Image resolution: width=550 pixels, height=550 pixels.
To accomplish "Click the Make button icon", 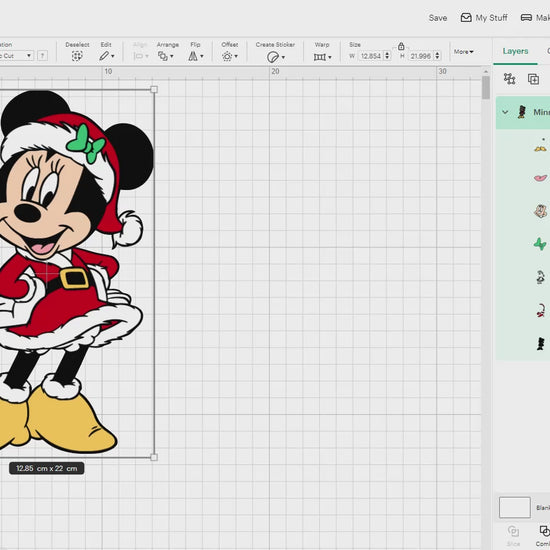I will 526,18.
